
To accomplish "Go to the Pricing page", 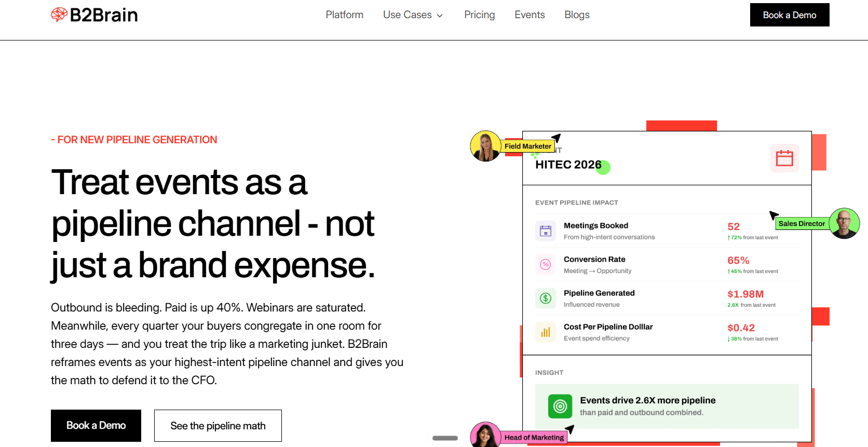I will 480,15.
